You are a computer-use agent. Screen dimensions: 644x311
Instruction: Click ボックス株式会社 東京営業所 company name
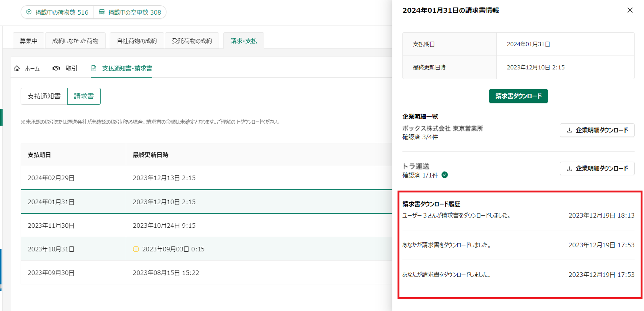443,128
